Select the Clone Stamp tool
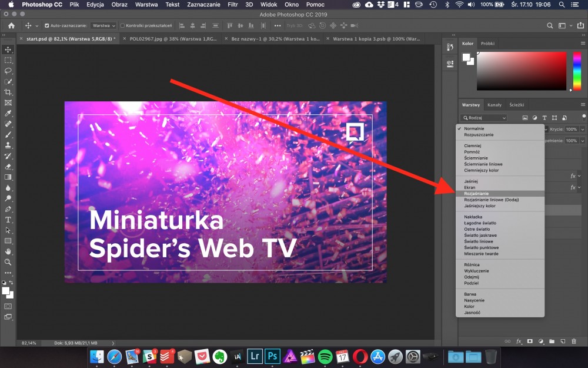The height and width of the screenshot is (368, 588). pos(8,145)
